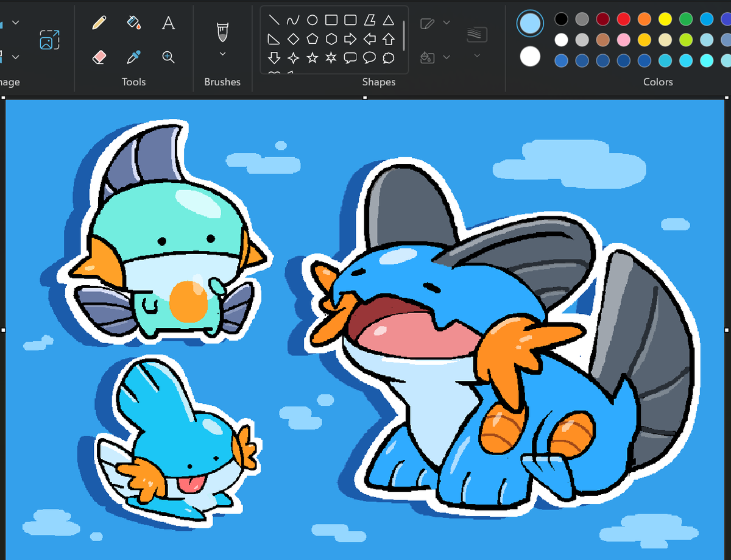Choose the Diamond shape
This screenshot has width=731, height=560.
[x=293, y=39]
